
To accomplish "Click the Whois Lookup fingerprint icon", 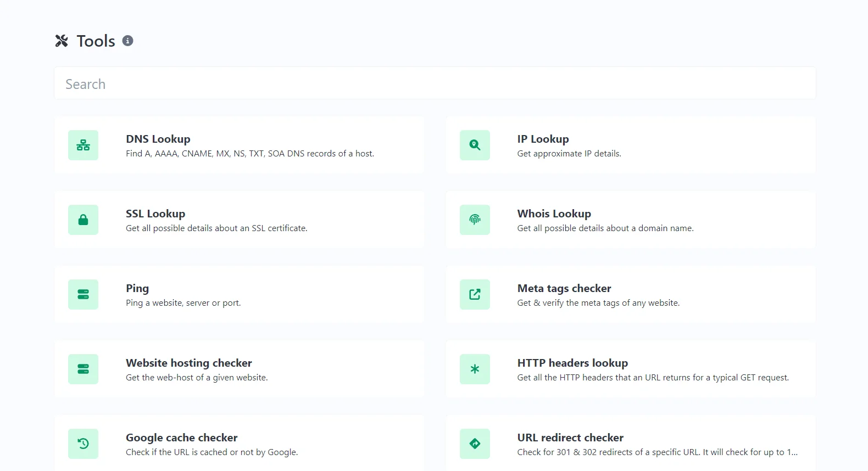I will (475, 220).
